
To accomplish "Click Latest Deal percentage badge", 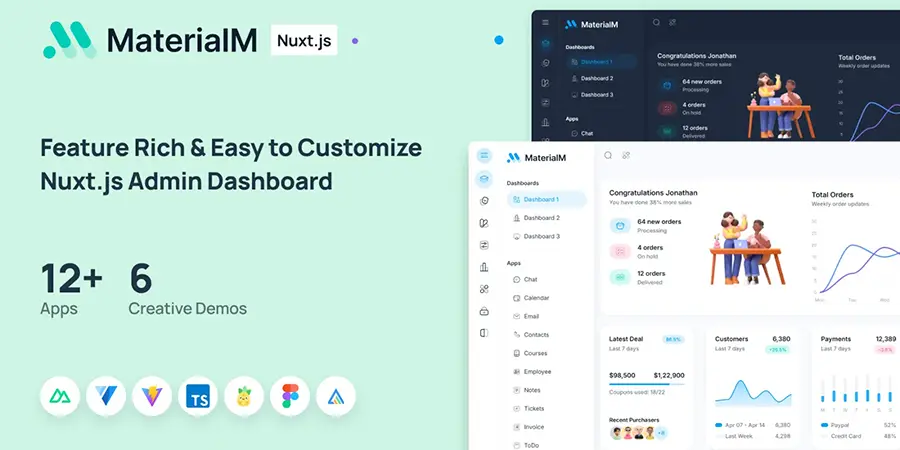I will coord(673,339).
